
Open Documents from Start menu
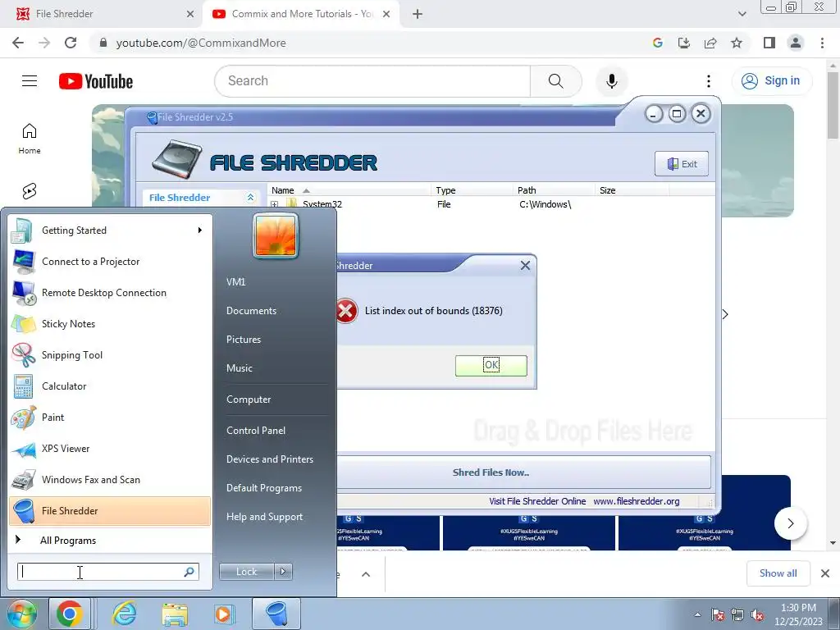click(x=252, y=311)
